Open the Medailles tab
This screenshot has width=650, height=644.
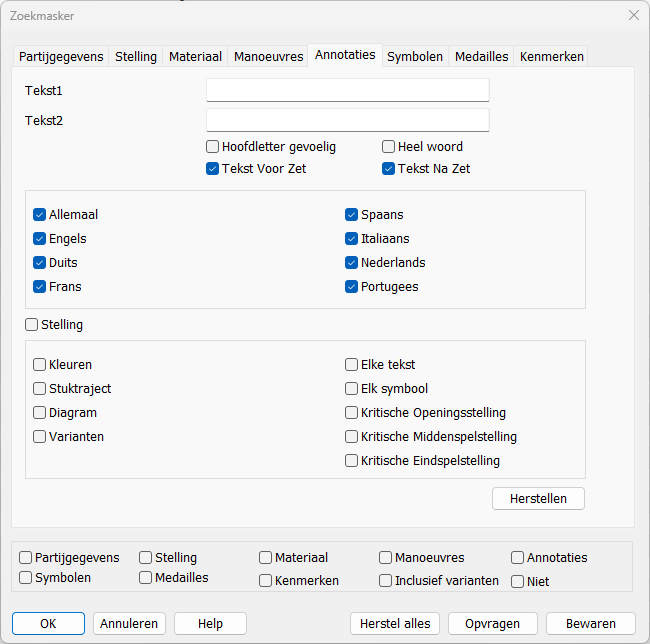click(481, 56)
